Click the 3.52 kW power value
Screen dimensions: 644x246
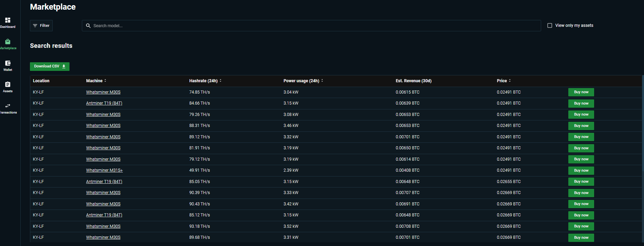coord(291,226)
